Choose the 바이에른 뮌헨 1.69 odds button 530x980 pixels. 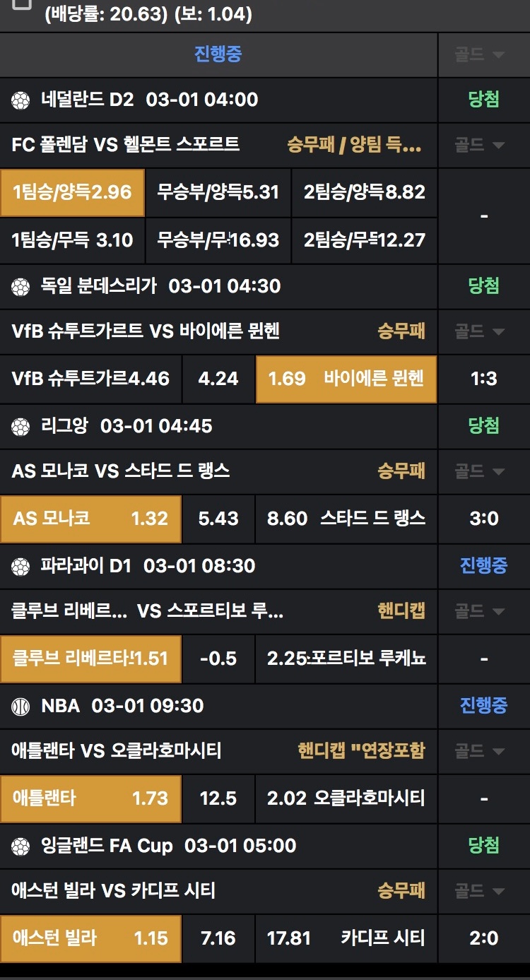346,379
